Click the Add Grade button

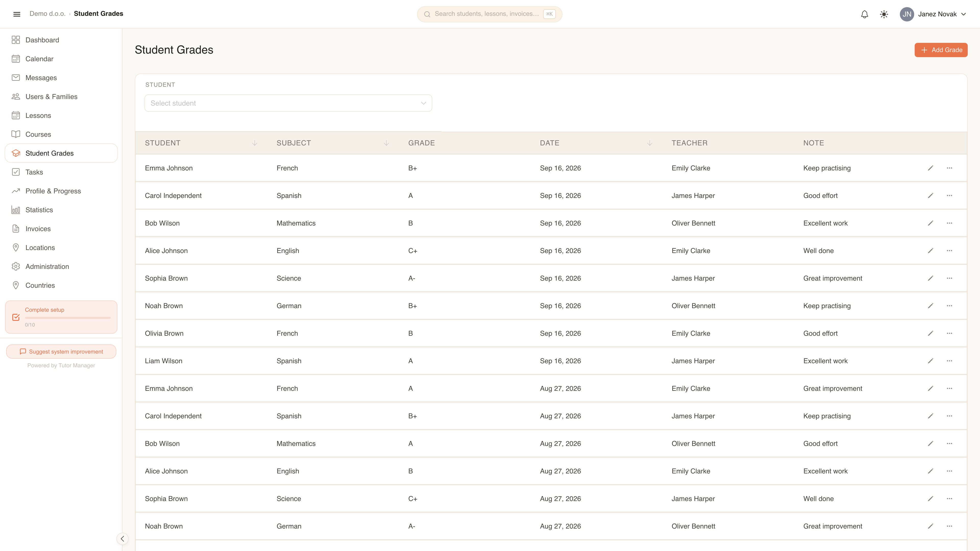[x=941, y=50]
